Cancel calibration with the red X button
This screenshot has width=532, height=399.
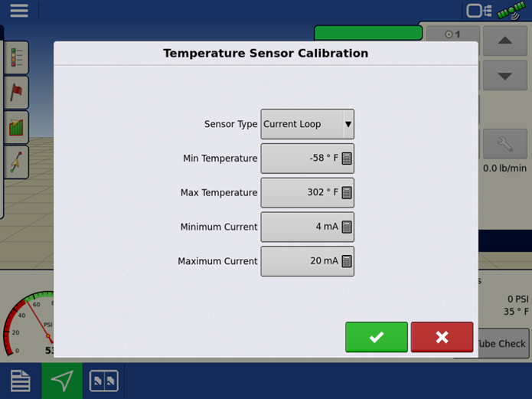tap(442, 337)
